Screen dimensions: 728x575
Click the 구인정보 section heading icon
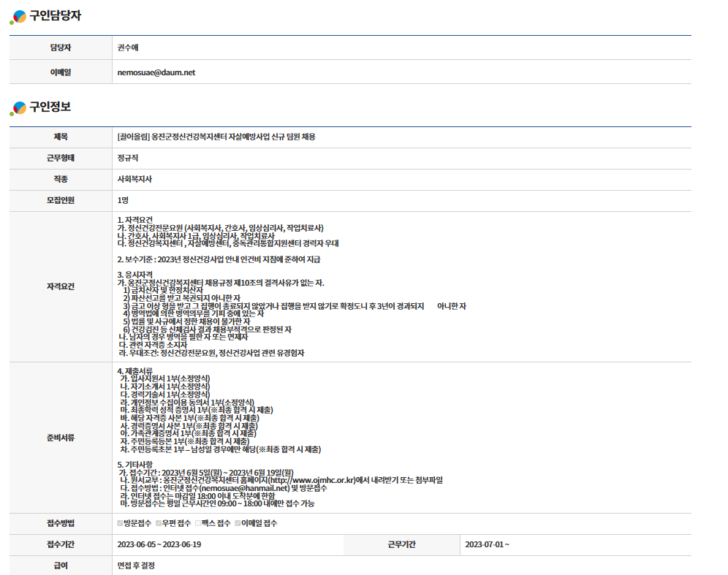point(18,108)
